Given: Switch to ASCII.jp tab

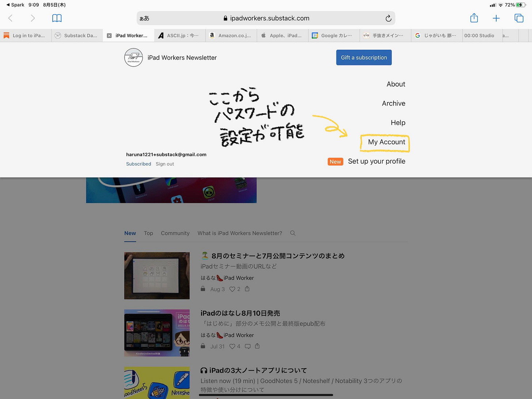Looking at the screenshot, I should coord(180,35).
